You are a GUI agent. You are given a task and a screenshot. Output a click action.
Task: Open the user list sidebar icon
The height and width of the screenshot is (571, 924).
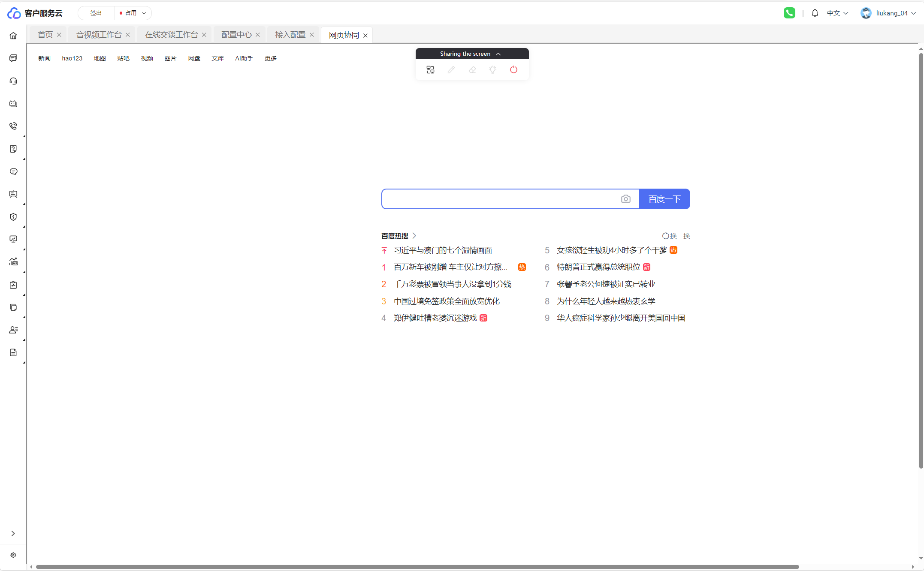(13, 330)
